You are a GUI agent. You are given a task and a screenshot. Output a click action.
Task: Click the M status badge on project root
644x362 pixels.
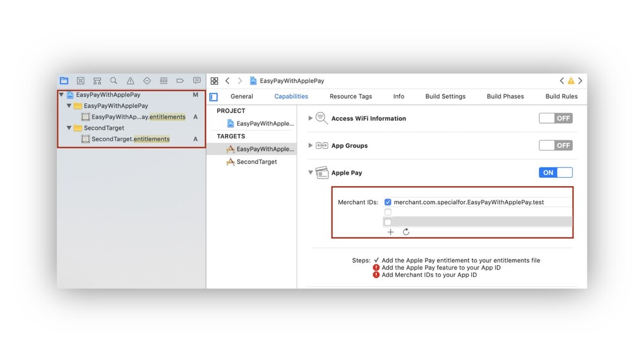click(196, 95)
